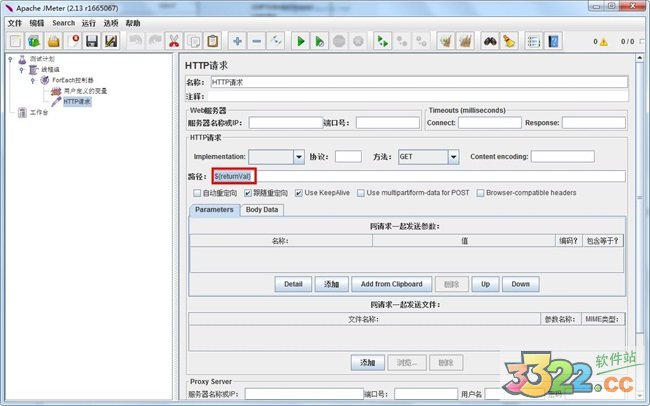Open the Implementation dropdown
This screenshot has height=406, width=650.
tap(299, 157)
